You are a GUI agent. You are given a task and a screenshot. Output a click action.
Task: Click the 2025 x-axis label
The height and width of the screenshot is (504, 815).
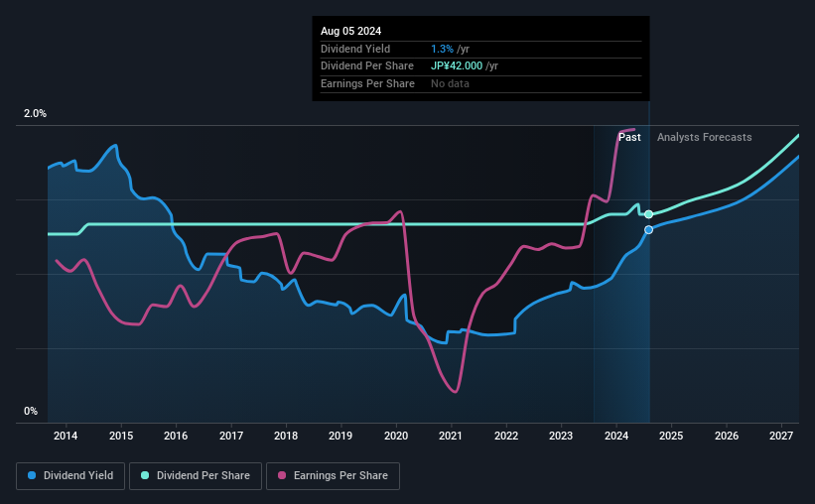point(671,436)
